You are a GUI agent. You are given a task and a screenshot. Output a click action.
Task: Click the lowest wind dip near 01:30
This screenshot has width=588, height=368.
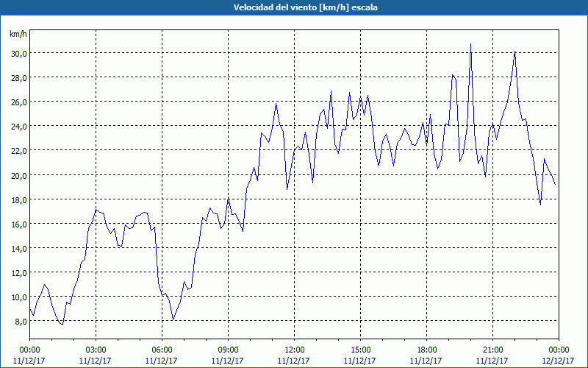pos(62,325)
